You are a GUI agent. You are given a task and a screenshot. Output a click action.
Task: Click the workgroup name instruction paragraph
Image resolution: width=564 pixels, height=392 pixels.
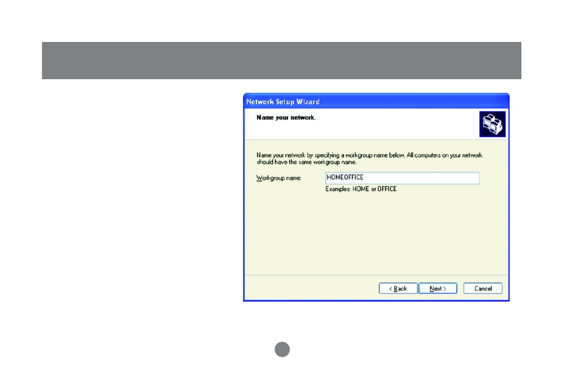click(x=369, y=158)
